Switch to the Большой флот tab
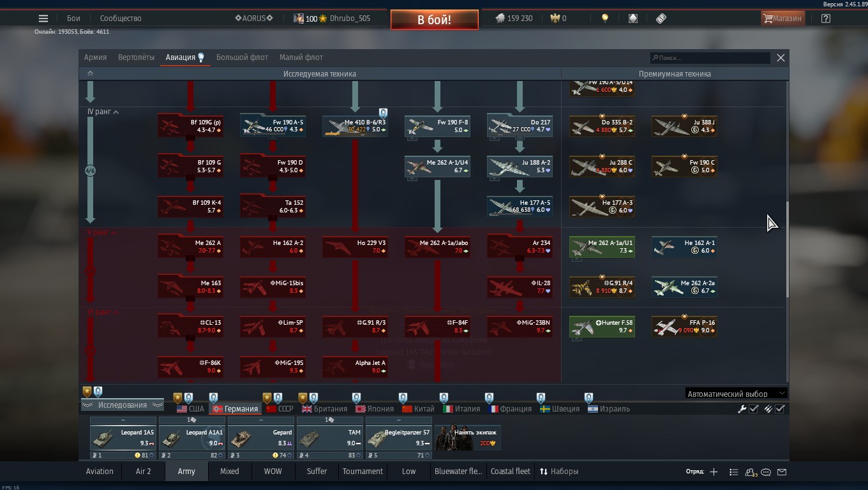 click(x=243, y=57)
